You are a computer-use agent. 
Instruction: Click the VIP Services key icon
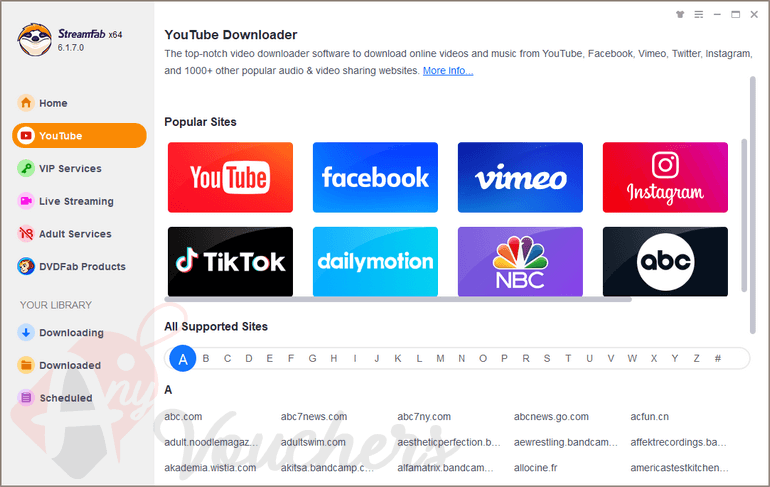click(x=26, y=168)
